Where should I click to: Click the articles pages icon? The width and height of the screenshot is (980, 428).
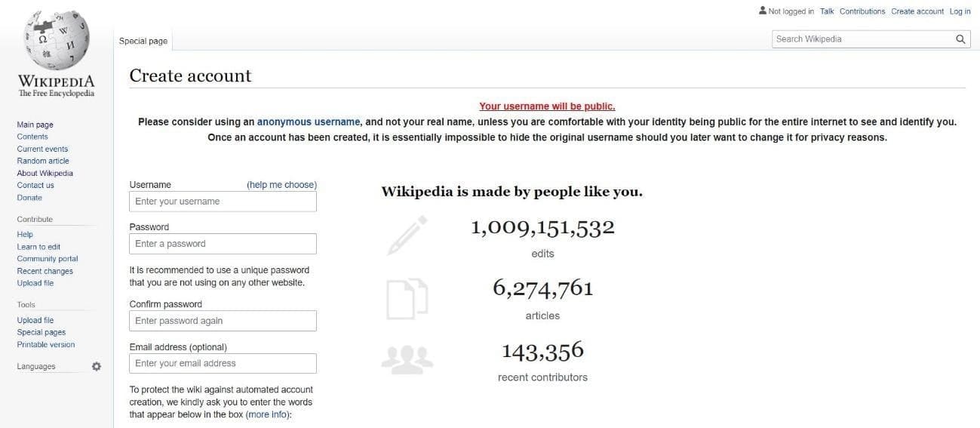pos(407,297)
